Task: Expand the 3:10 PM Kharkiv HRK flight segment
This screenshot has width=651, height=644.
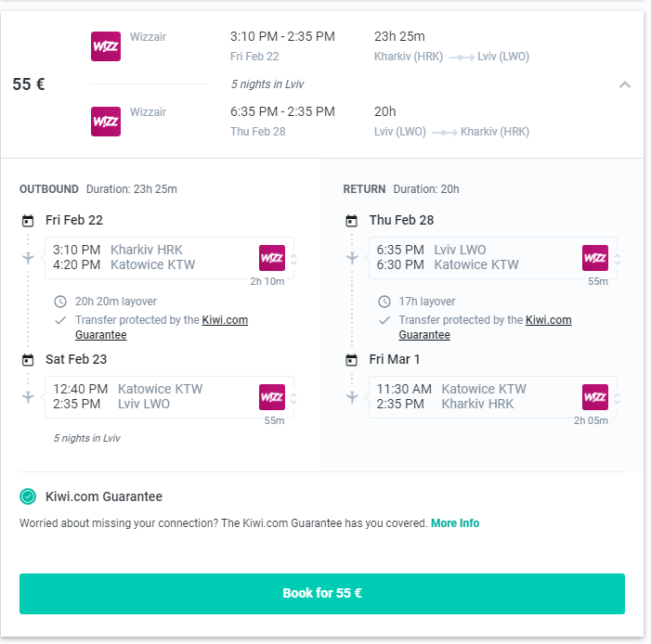Action: 294,259
